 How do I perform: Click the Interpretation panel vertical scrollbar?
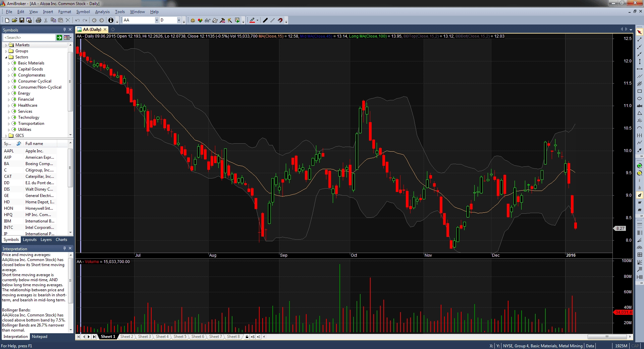[x=70, y=281]
